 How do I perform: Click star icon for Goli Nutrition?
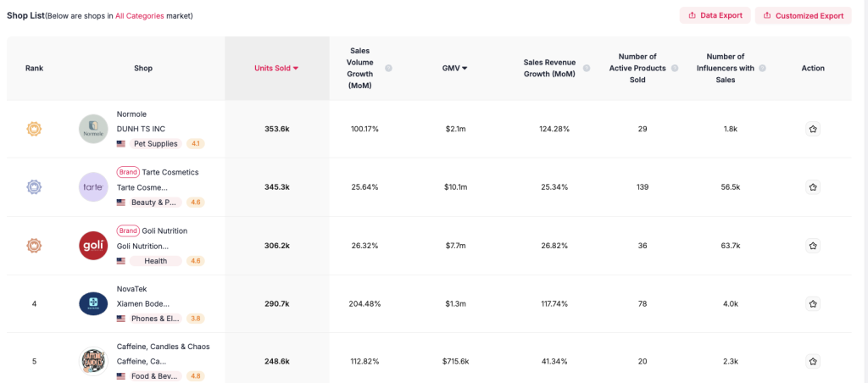(x=812, y=246)
